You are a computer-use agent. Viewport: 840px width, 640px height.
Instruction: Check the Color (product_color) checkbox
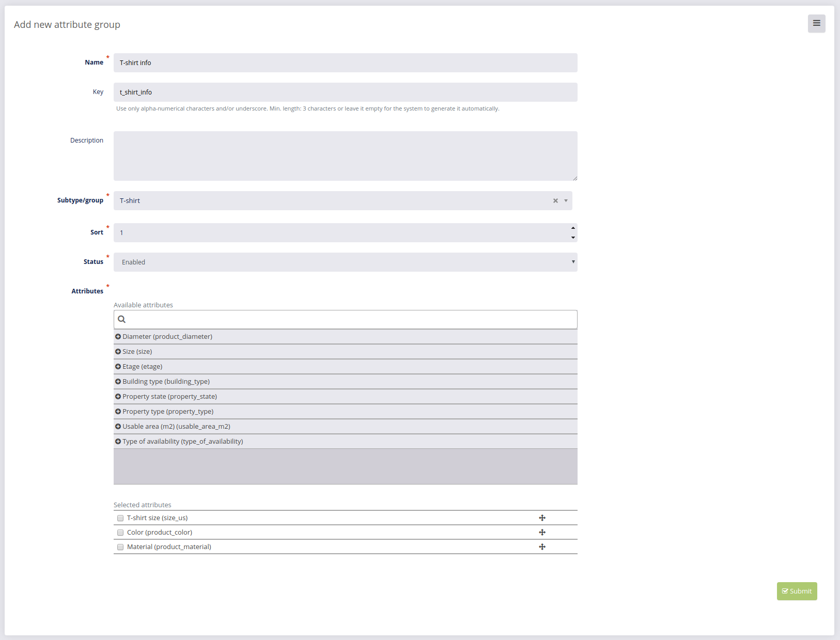(120, 533)
